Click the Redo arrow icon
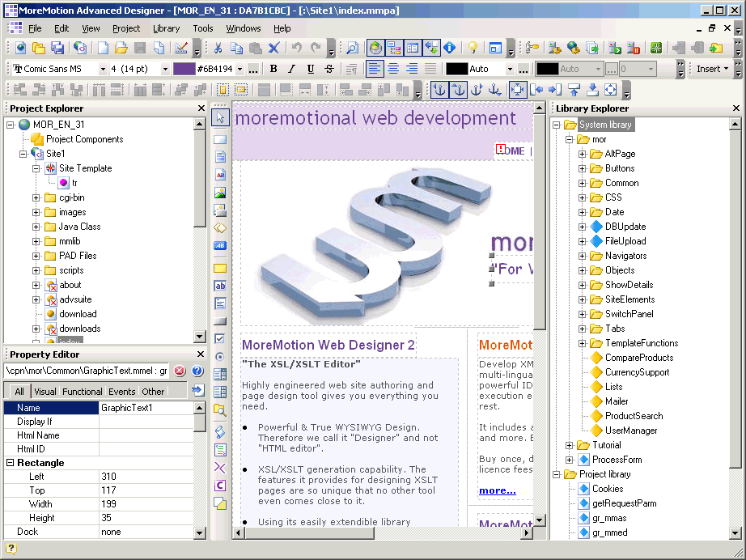The image size is (746, 560). click(x=315, y=48)
